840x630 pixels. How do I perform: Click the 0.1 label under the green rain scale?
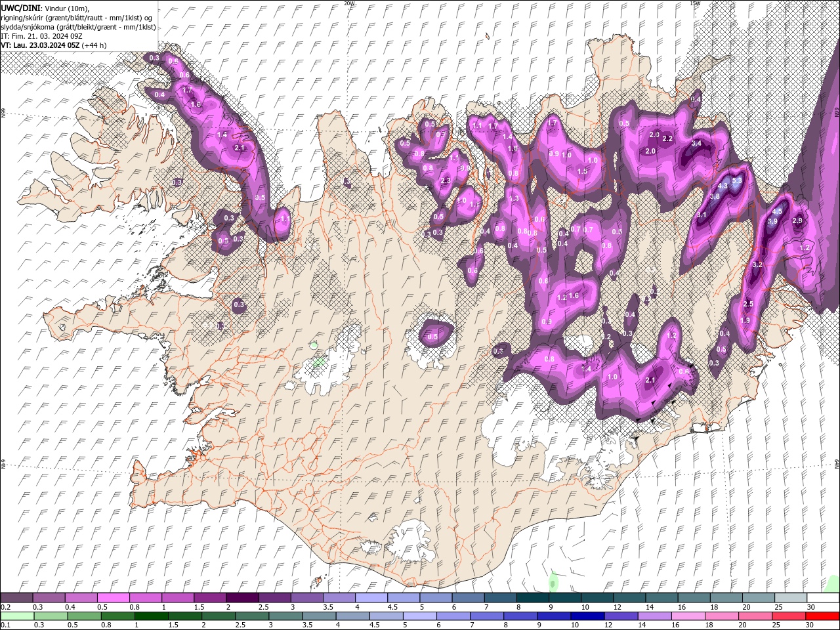(x=5, y=625)
